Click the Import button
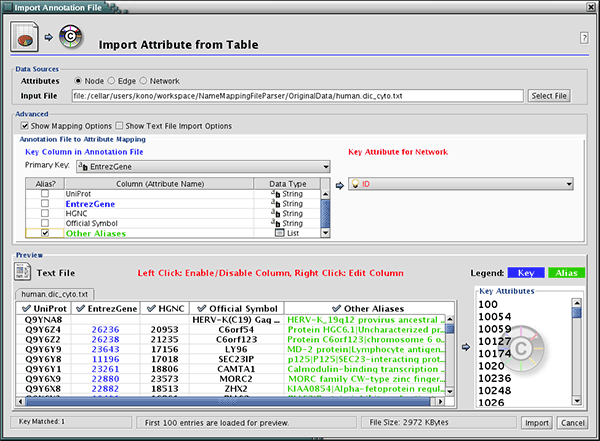The height and width of the screenshot is (441, 600). coord(537,422)
